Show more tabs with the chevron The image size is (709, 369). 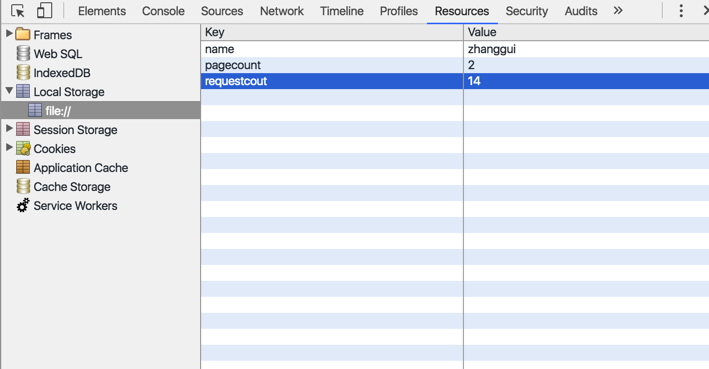tap(618, 10)
